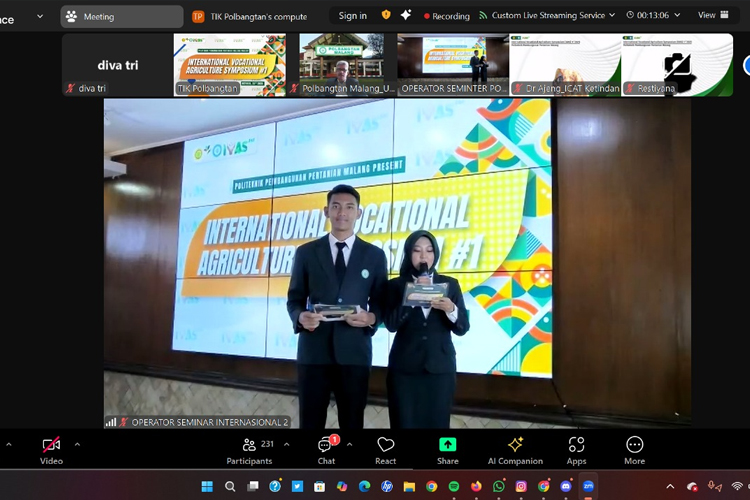Image resolution: width=750 pixels, height=500 pixels.
Task: Open the Participants panel
Action: coord(249,448)
